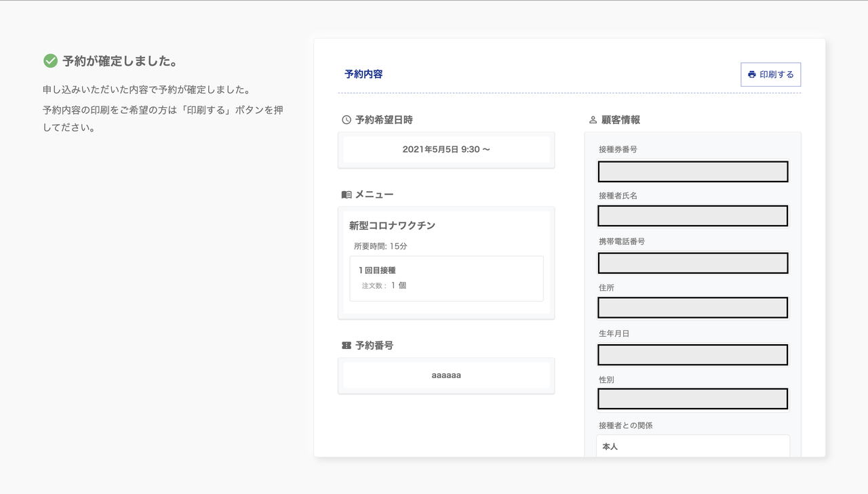The image size is (868, 494).
Task: Select the 接種者氏名 input field
Action: 692,216
